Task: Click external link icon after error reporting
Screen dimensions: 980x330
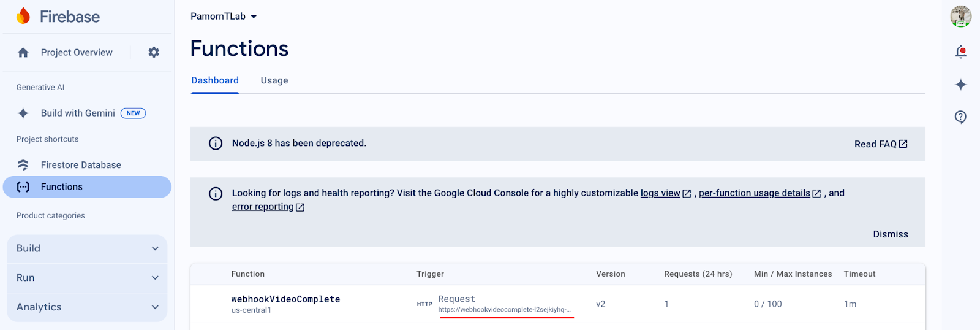Action: 300,207
